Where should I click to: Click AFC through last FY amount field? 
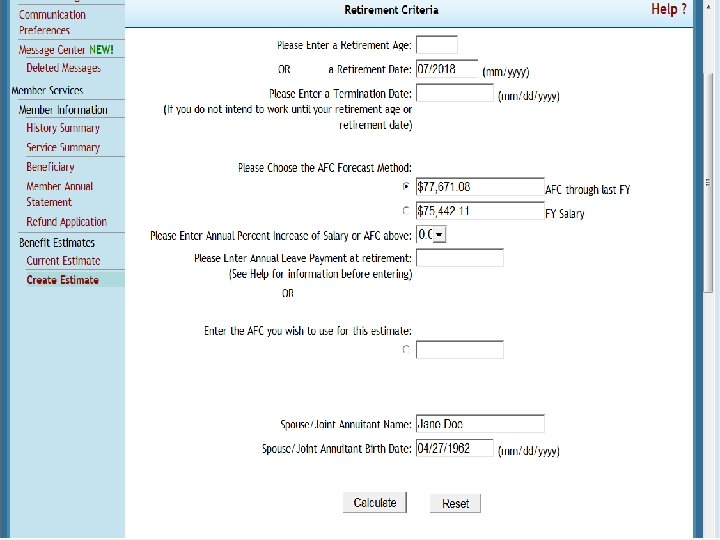480,187
